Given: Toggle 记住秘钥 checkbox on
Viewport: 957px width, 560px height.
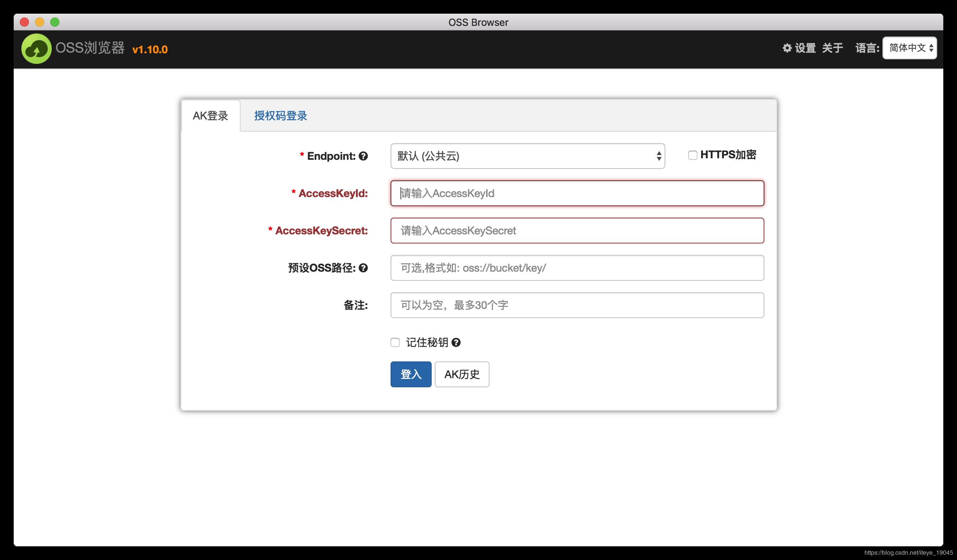Looking at the screenshot, I should point(394,342).
